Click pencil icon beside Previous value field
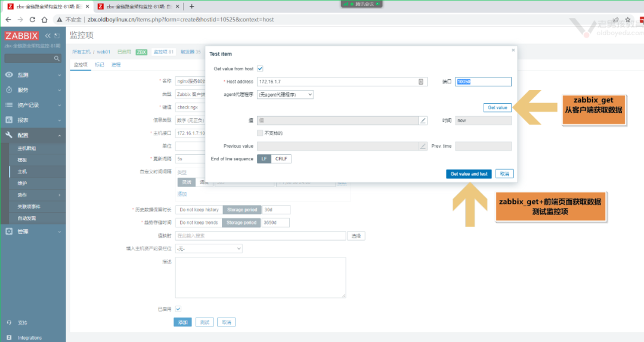The image size is (644, 342). point(423,146)
